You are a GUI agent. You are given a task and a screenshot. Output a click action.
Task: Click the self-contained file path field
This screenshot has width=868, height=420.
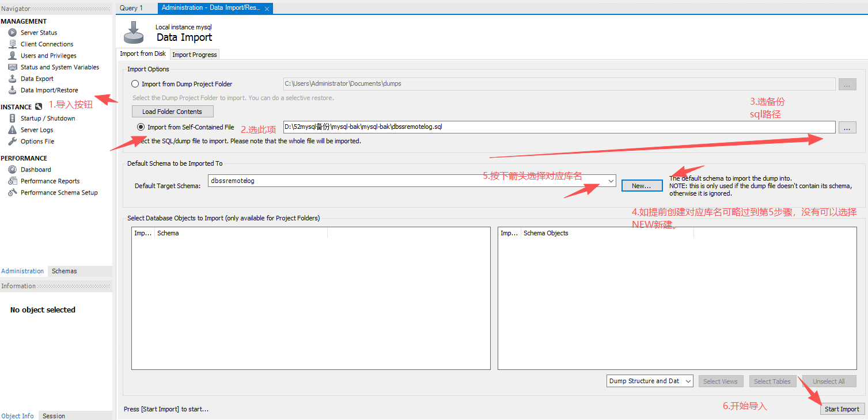559,127
